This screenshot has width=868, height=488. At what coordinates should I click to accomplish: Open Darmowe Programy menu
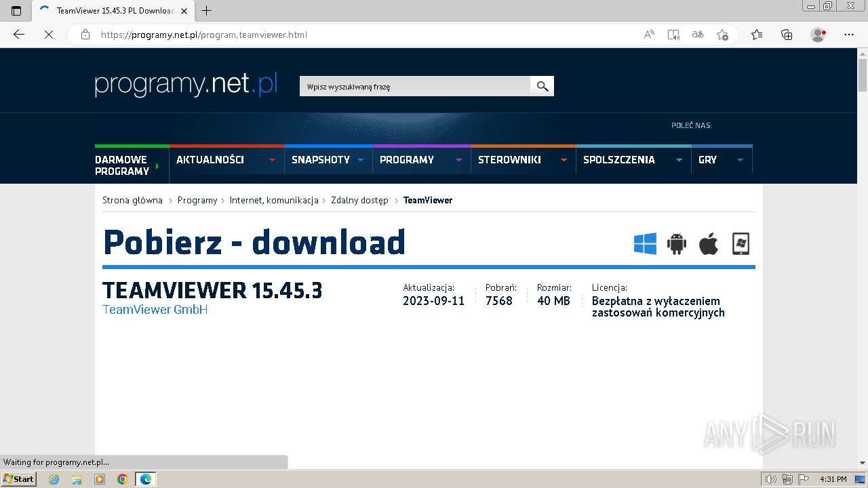(122, 165)
